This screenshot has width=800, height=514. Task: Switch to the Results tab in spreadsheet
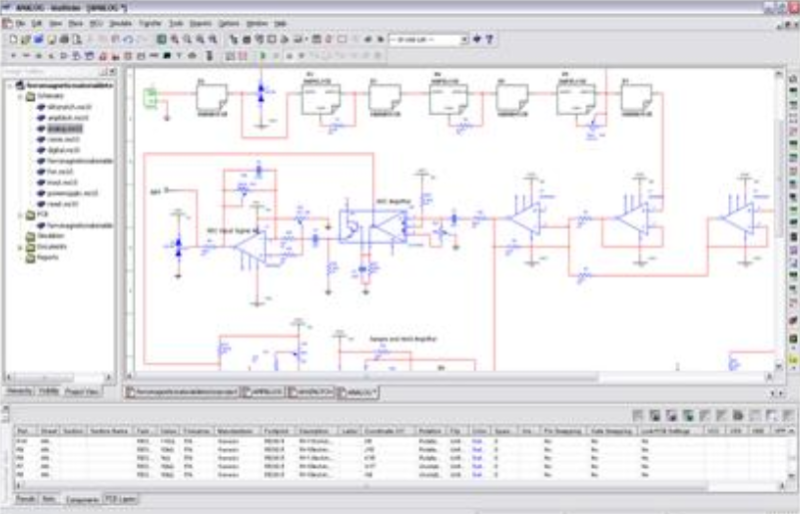click(x=26, y=499)
